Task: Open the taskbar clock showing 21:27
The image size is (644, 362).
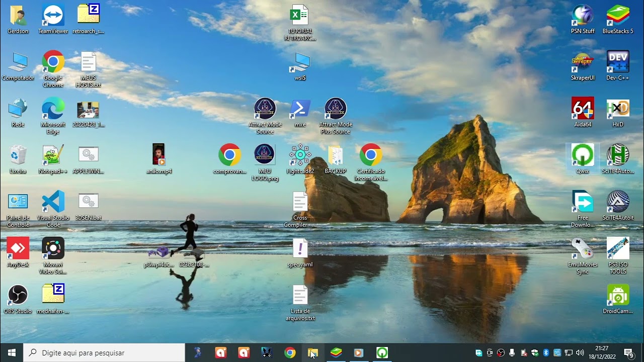Action: [x=602, y=352]
